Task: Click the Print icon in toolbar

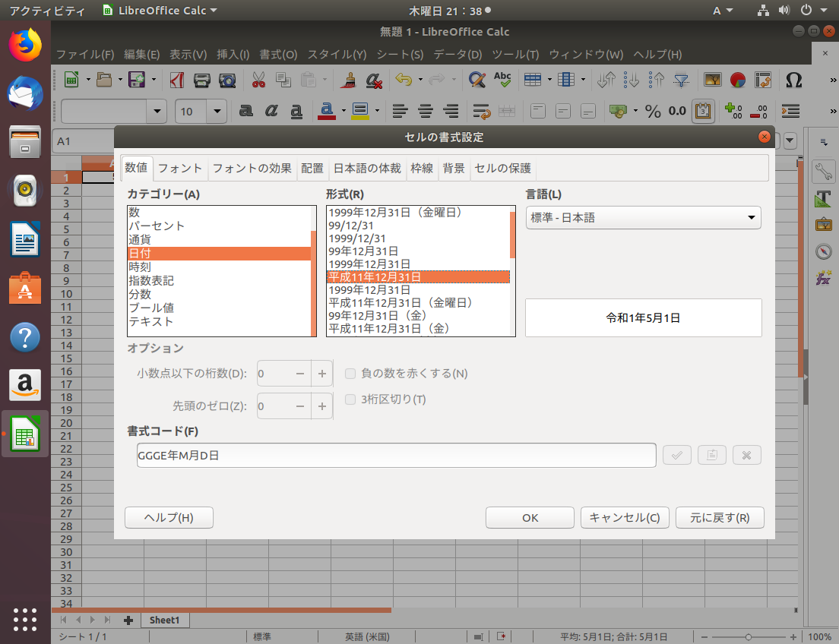Action: click(202, 80)
